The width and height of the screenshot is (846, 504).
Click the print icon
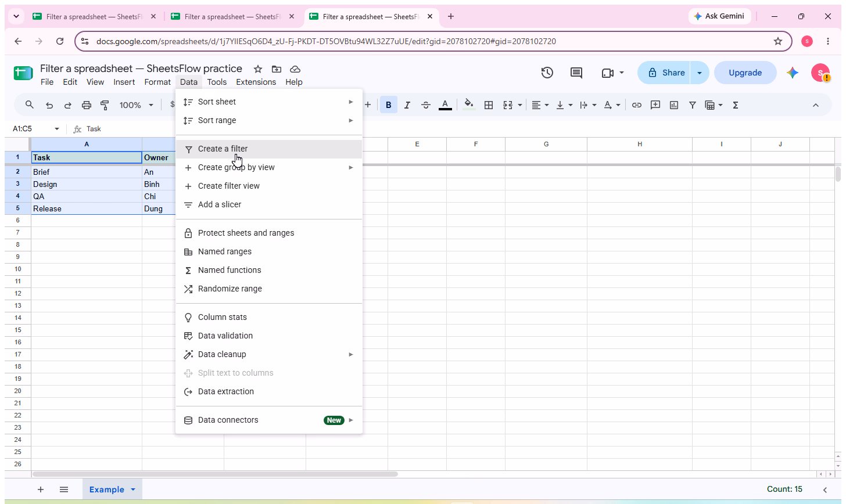pyautogui.click(x=87, y=105)
